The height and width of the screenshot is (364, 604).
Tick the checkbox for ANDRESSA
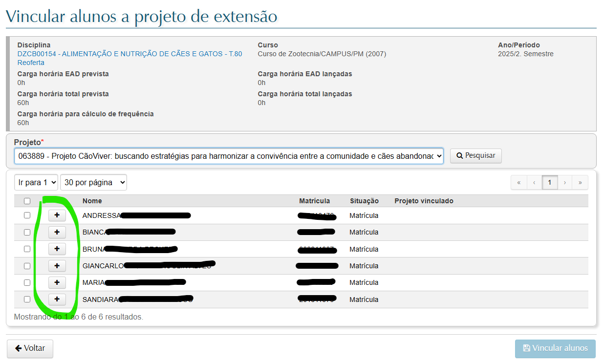click(x=27, y=215)
